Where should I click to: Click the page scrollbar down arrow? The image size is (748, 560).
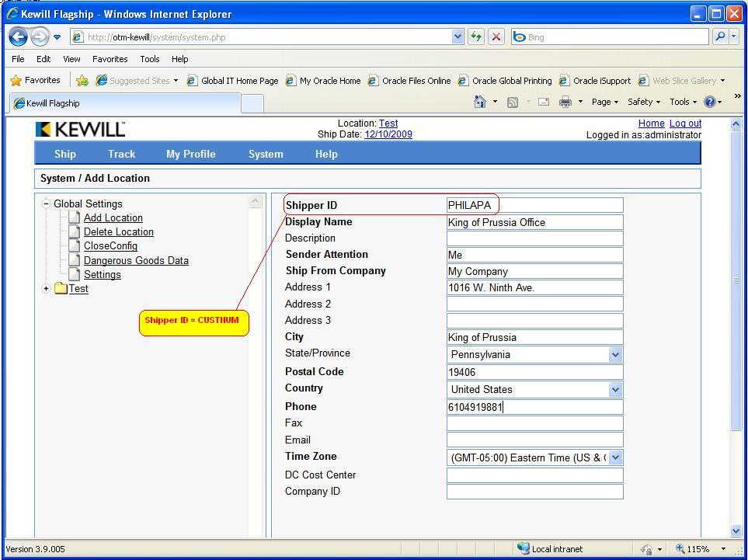[736, 531]
